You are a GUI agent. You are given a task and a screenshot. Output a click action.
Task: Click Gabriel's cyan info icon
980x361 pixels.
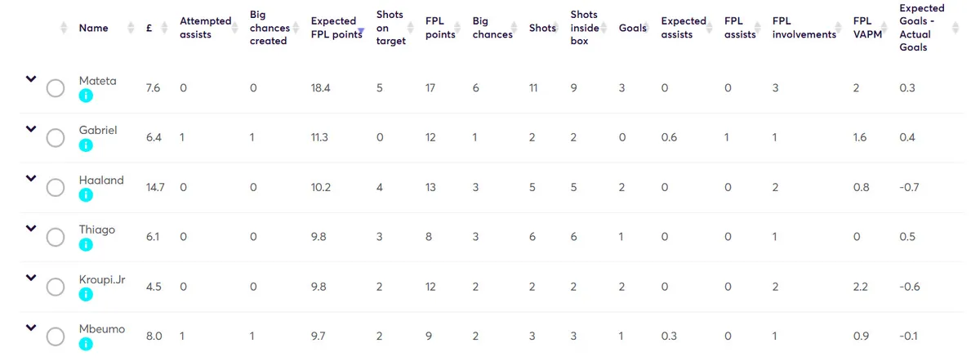click(x=87, y=145)
